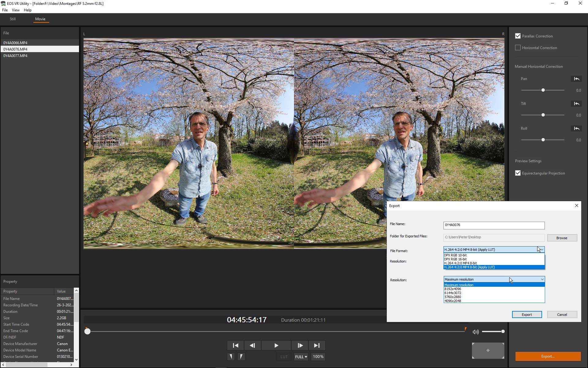Reset the Tilt correction value
The image size is (588, 368).
click(x=576, y=104)
